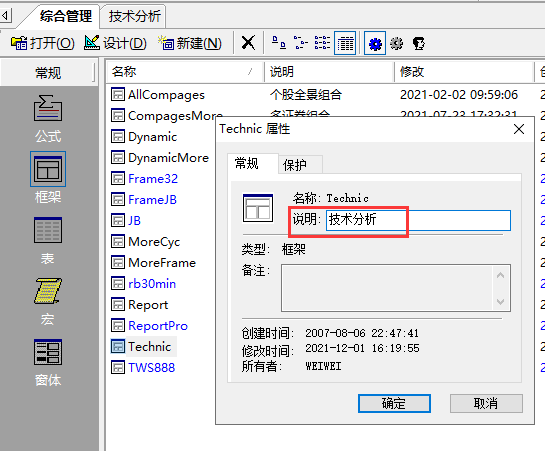Click the frame icon beside Technic row
This screenshot has height=451, width=545.
(118, 346)
